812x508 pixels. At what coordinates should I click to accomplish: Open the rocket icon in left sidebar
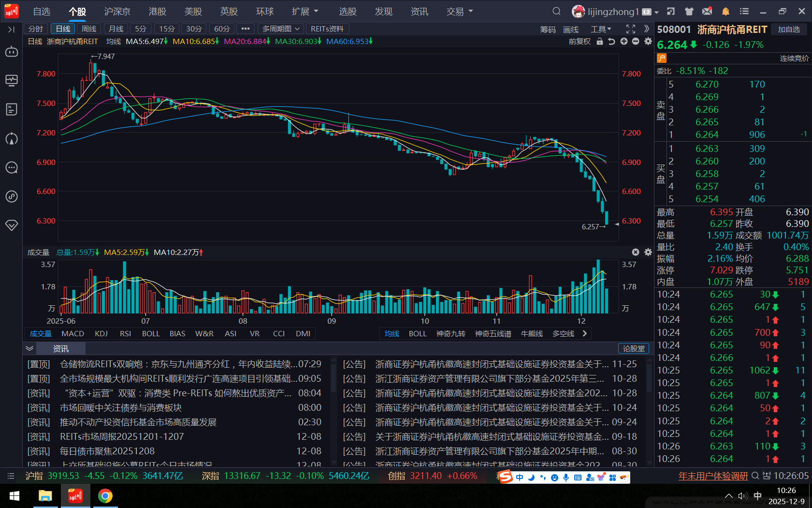pyautogui.click(x=12, y=139)
